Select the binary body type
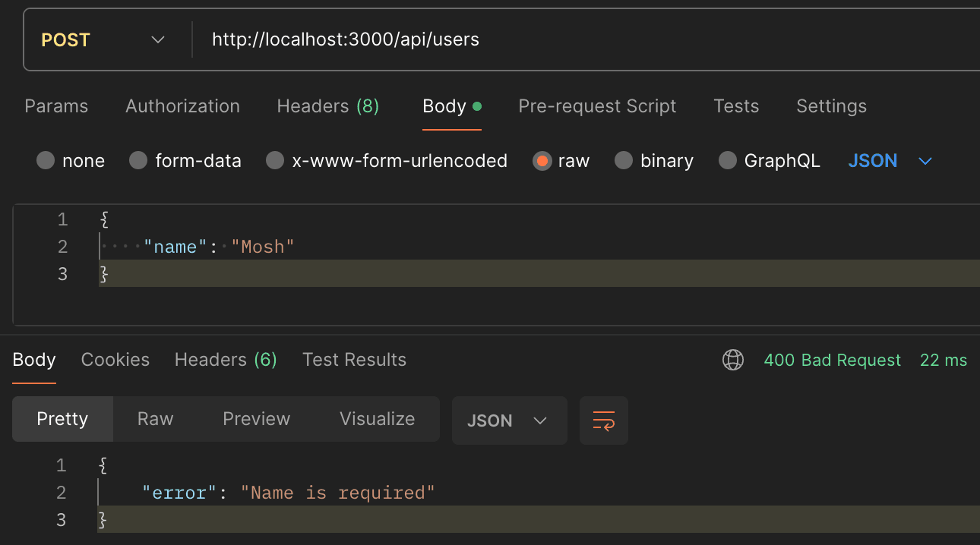This screenshot has height=545, width=980. 653,160
